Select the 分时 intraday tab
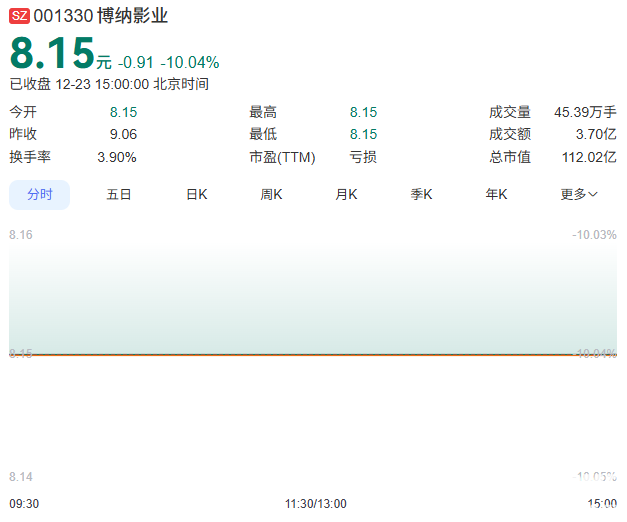This screenshot has width=627, height=522. 40,194
